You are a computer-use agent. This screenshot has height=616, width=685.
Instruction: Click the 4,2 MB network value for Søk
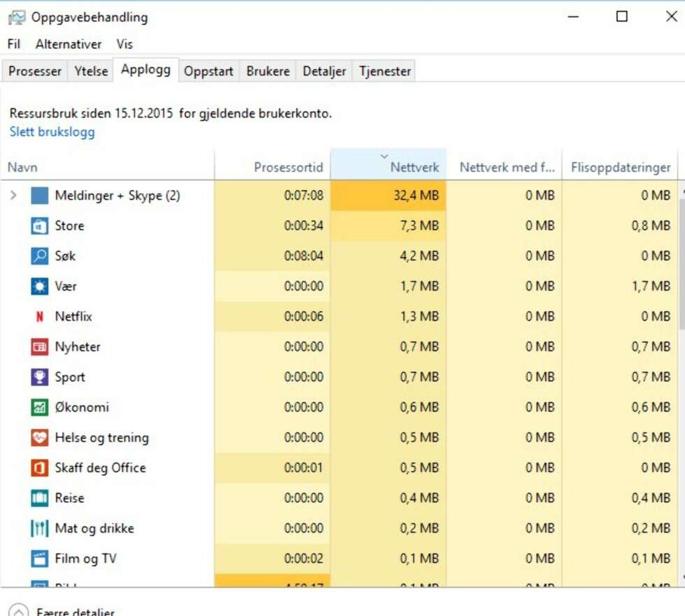[x=419, y=256]
